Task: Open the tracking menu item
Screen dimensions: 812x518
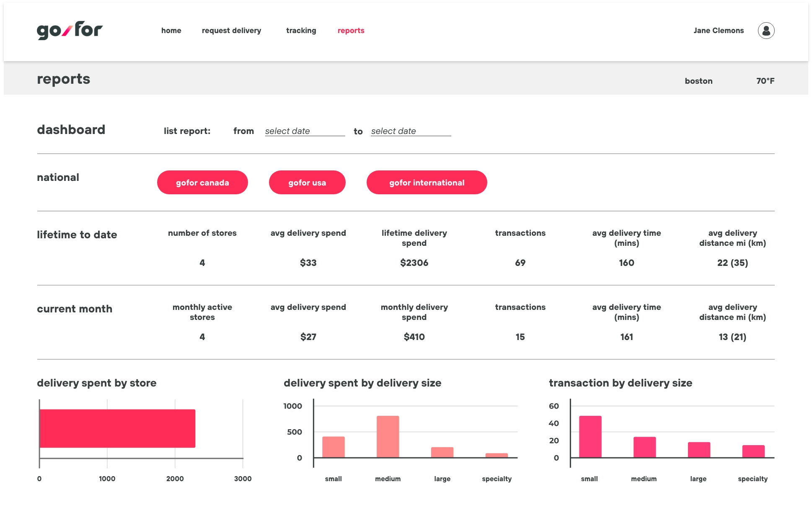Action: (301, 31)
